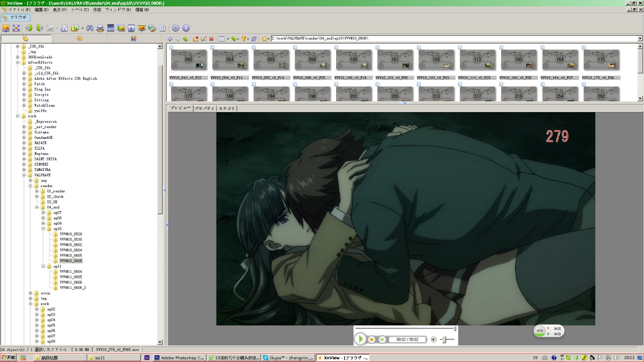Rotate image clockwise via toolbar
644x362 pixels.
[x=39, y=28]
